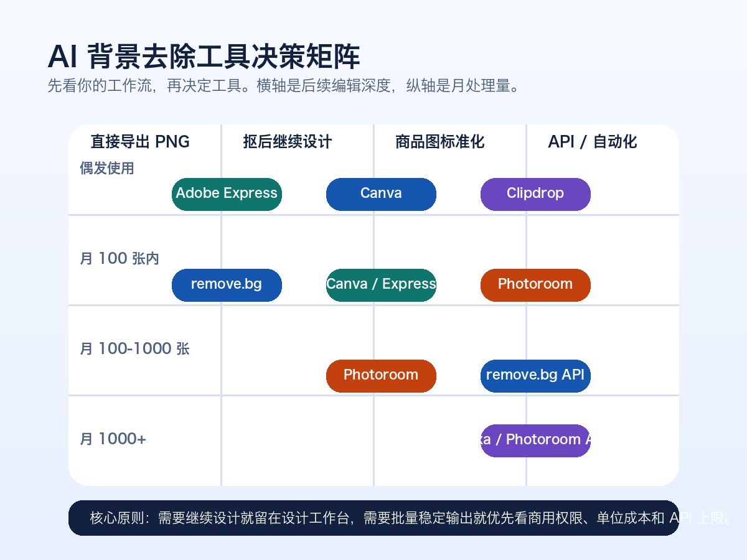Select the blue remove.bg pill
This screenshot has height=560, width=747.
(227, 284)
